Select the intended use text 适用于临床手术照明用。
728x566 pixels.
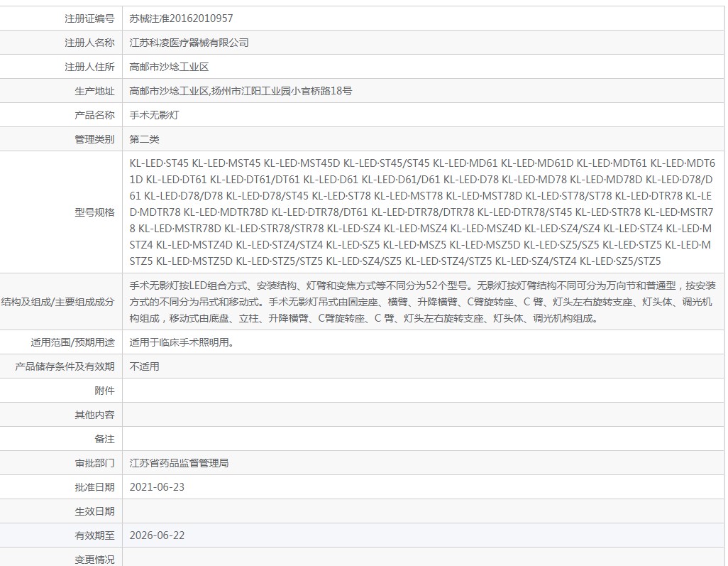point(182,342)
